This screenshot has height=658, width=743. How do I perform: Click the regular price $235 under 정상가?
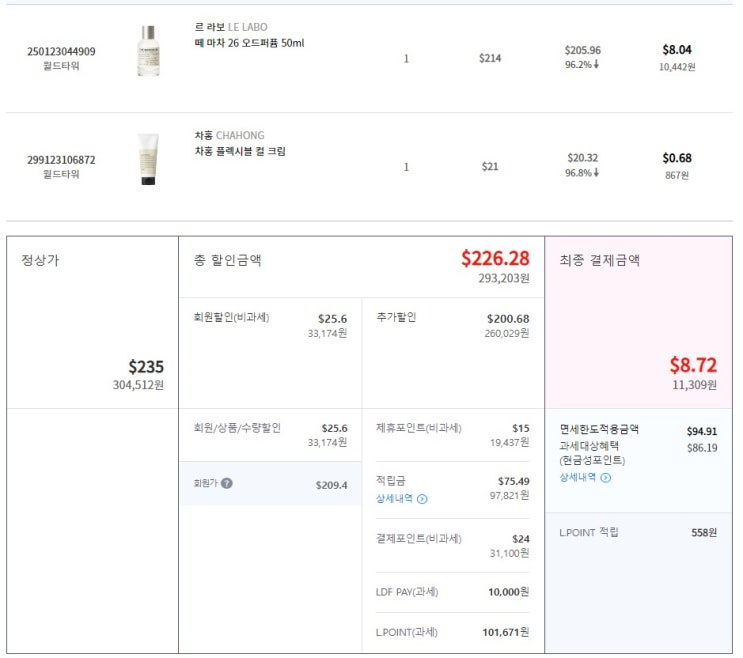tap(146, 367)
